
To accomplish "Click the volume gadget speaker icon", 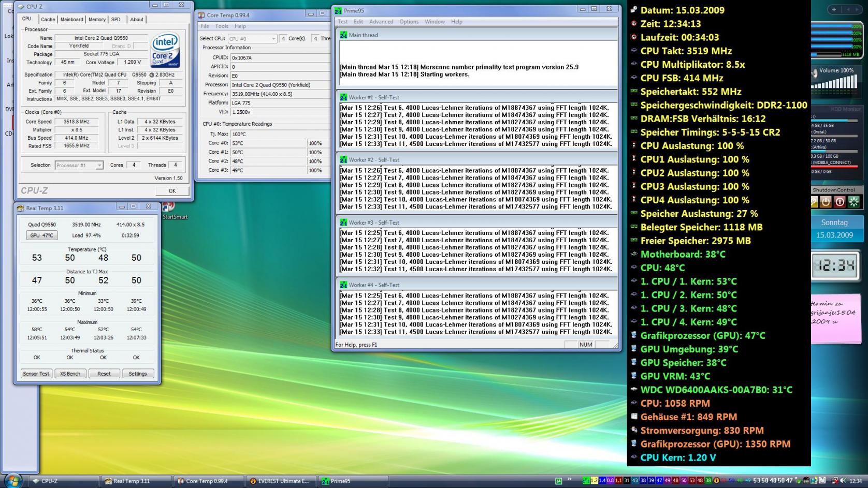I will click(x=815, y=72).
